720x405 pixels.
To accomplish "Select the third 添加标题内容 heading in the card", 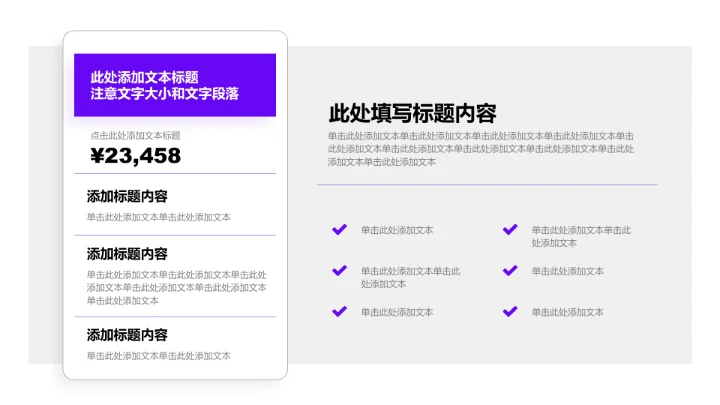I will click(x=127, y=335).
